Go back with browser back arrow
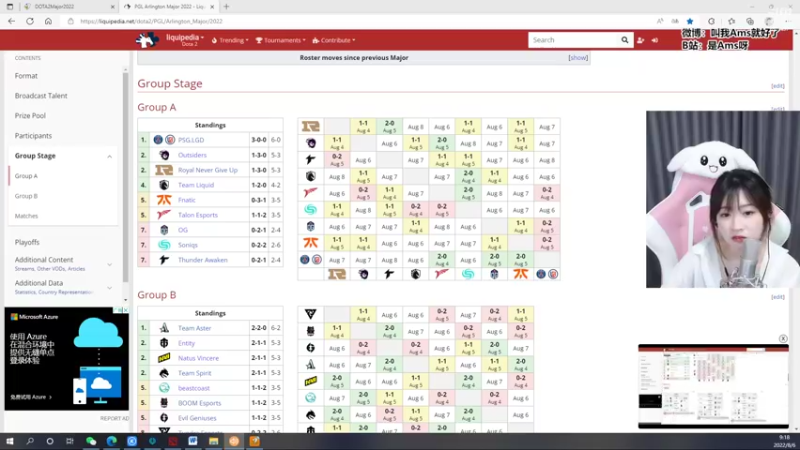 coord(11,21)
